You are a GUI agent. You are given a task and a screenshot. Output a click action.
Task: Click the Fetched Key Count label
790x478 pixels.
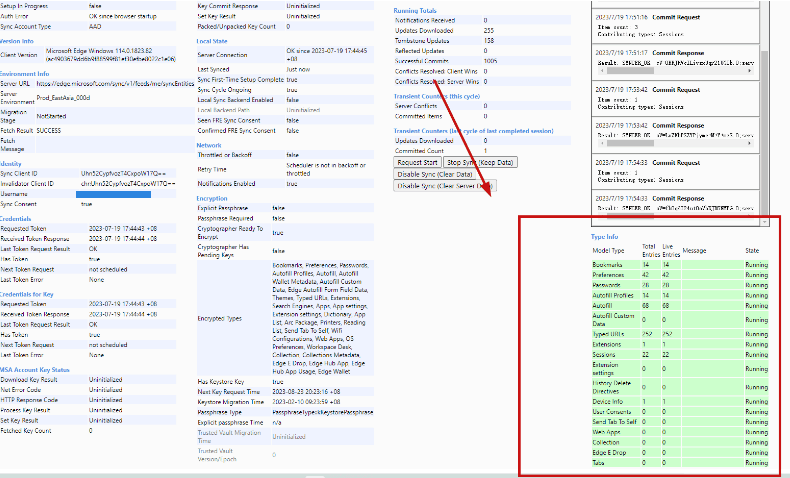pos(26,431)
